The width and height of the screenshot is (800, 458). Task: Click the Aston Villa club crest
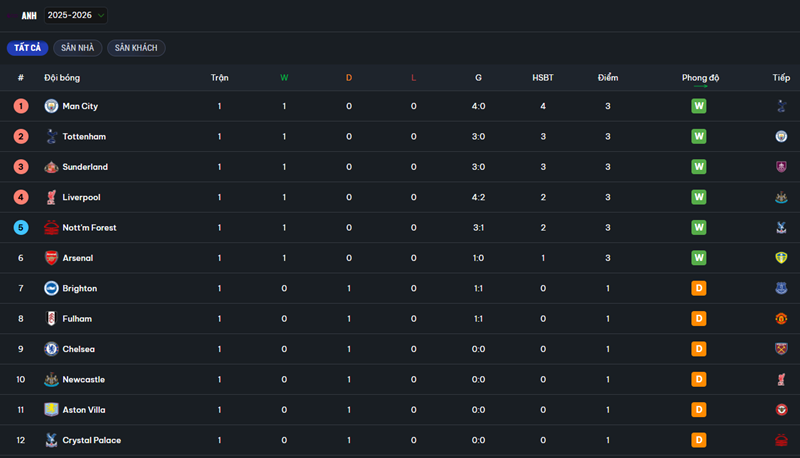[x=51, y=410]
